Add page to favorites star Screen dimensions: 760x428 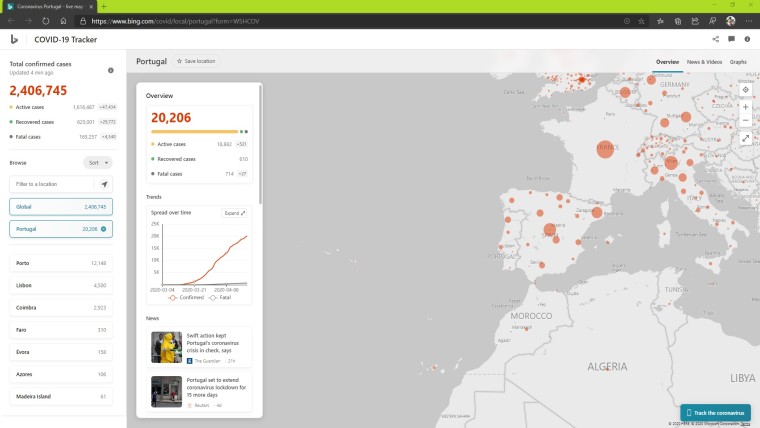point(641,21)
